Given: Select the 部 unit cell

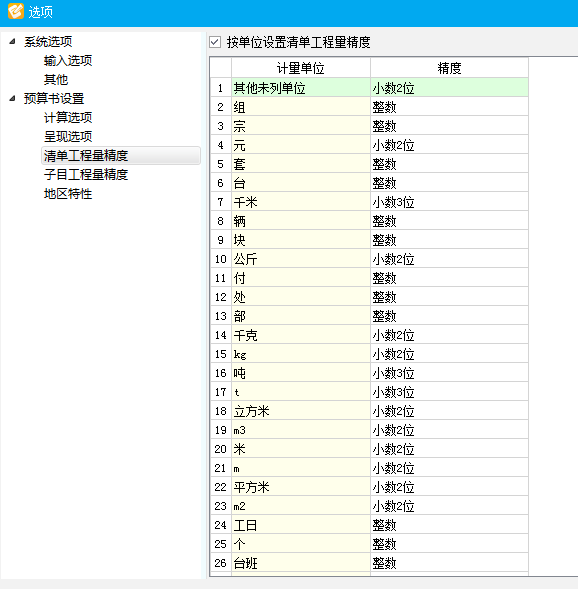Looking at the screenshot, I should tap(301, 316).
